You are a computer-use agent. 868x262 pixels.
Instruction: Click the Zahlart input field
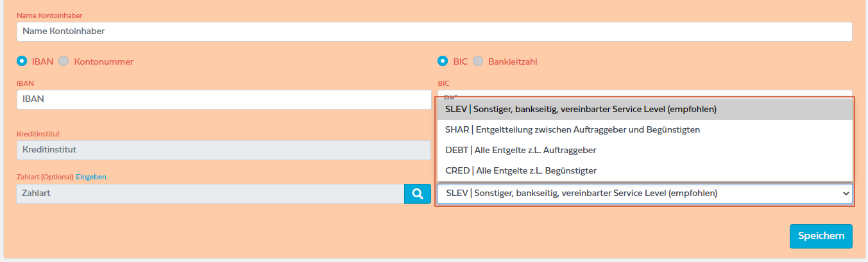point(210,193)
